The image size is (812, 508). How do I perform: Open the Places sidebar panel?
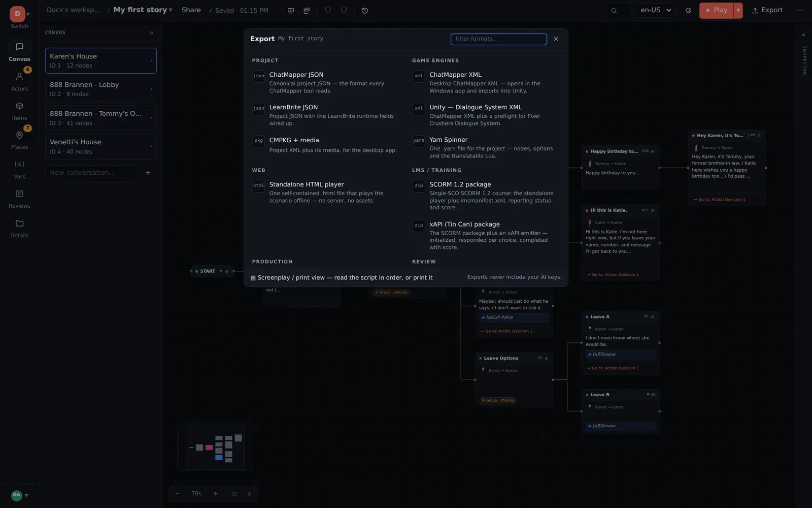19,140
